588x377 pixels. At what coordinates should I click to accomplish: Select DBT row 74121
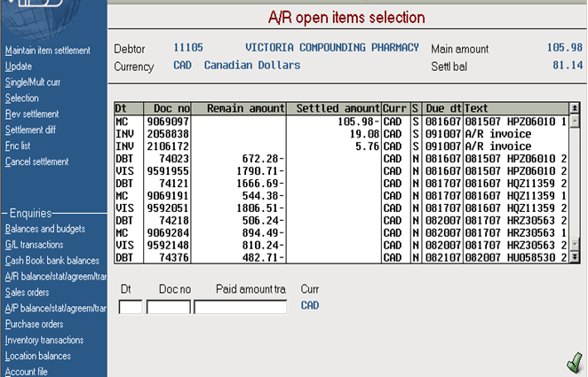(342, 184)
